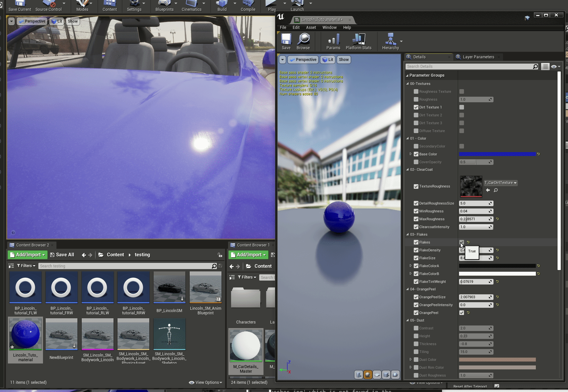The image size is (568, 392).
Task: Collapse the 02- ClearCoat group
Action: pos(408,169)
